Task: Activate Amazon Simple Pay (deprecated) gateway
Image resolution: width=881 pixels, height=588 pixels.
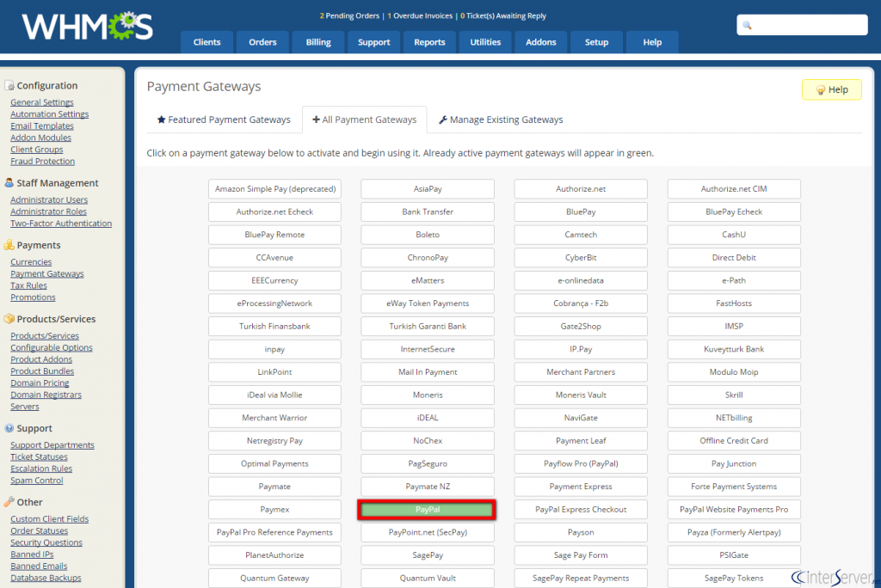Action: [274, 189]
